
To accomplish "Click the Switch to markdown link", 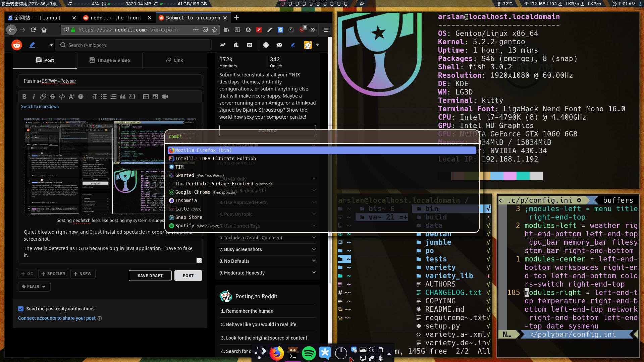I will point(40,106).
